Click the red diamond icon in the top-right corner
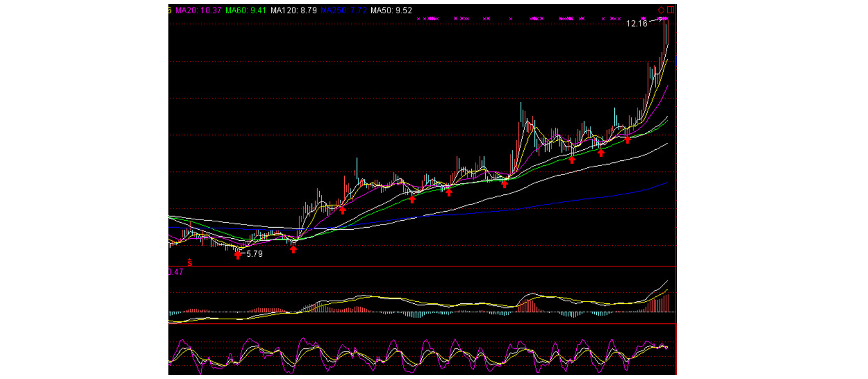This screenshot has width=868, height=379. (x=661, y=10)
